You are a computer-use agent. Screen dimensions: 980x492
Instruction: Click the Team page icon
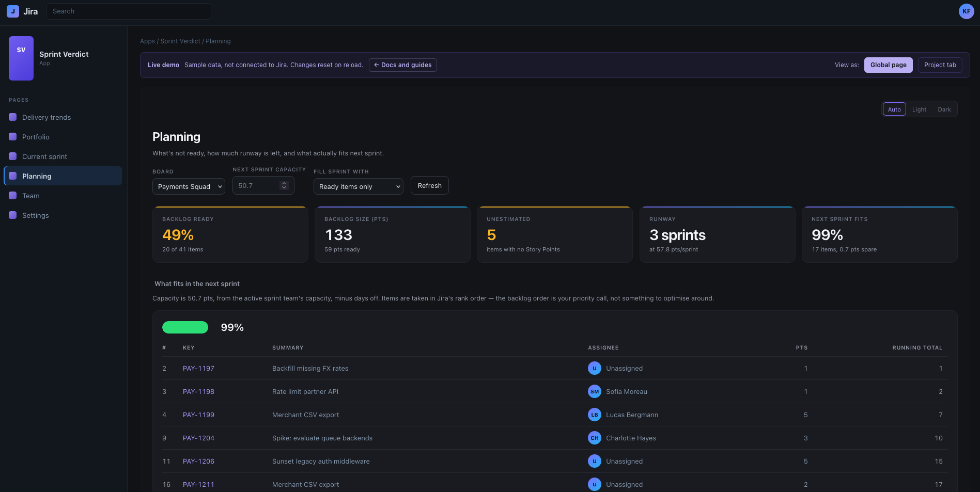[13, 196]
